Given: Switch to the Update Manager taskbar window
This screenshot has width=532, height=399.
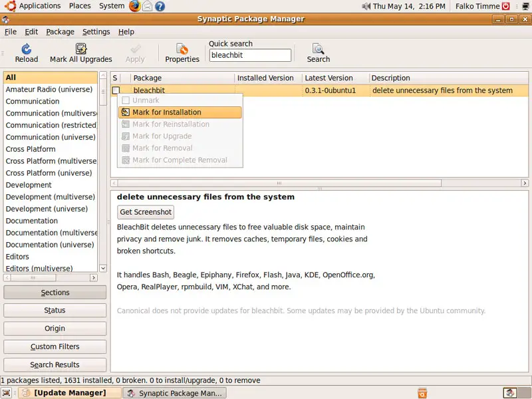Looking at the screenshot, I should [x=70, y=393].
